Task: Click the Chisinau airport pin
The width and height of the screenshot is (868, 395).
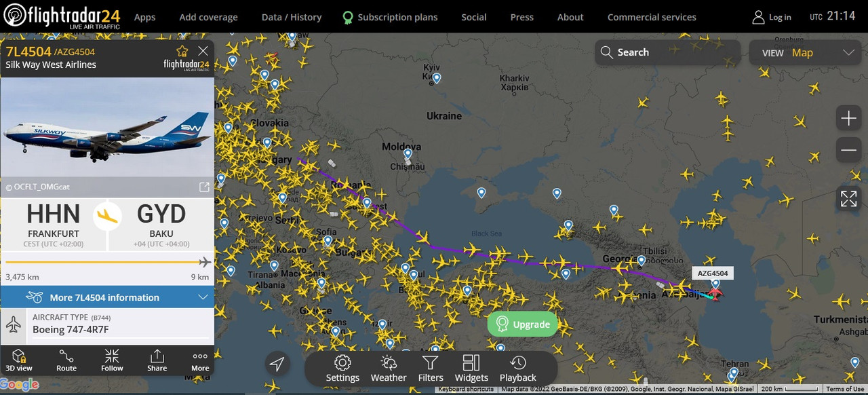Action: point(408,155)
